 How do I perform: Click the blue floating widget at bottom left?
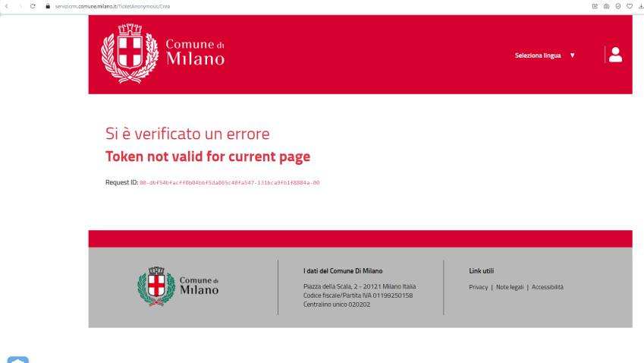tap(18, 359)
